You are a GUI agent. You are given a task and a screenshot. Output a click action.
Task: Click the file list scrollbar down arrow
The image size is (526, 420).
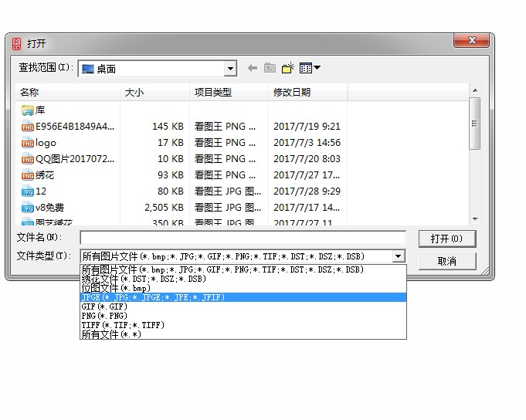pyautogui.click(x=475, y=219)
